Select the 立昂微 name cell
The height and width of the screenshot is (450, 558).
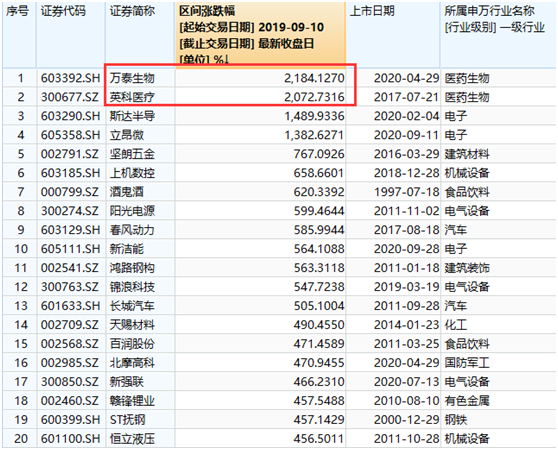click(x=127, y=135)
